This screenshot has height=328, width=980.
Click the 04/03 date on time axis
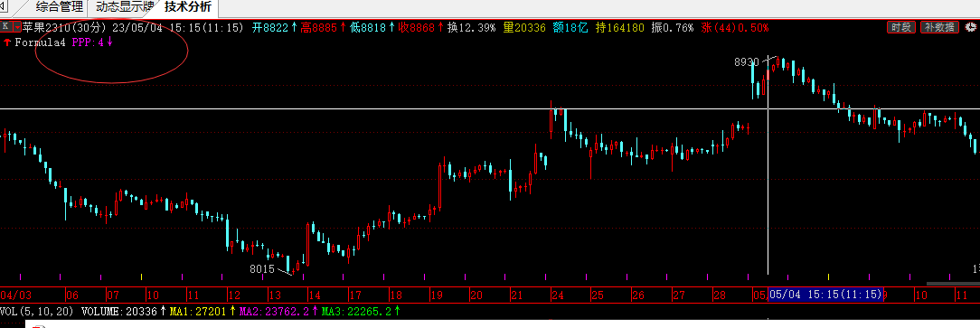(x=15, y=295)
